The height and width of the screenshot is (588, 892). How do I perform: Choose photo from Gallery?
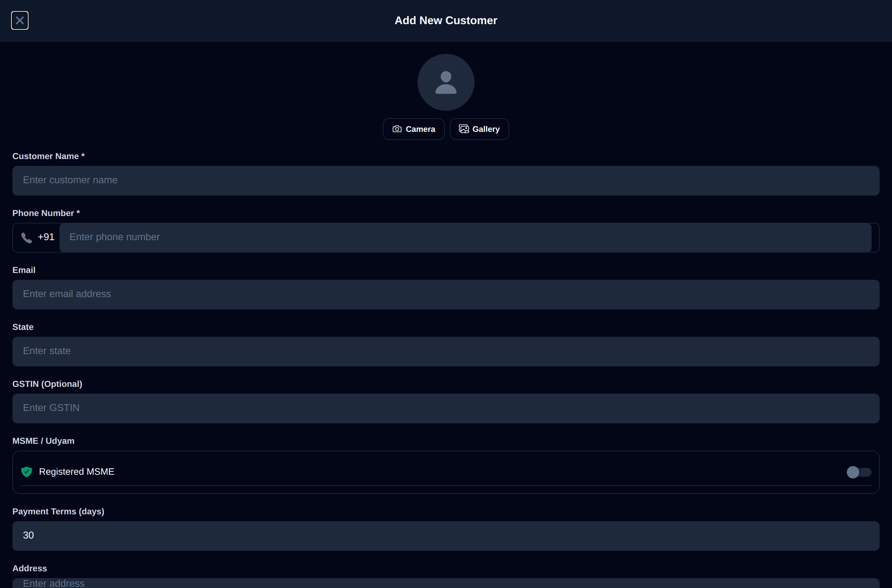point(479,129)
